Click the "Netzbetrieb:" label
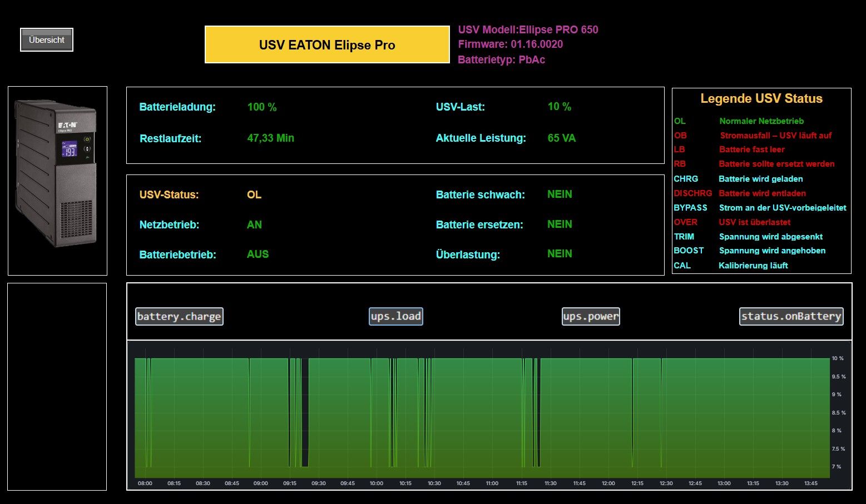Image resolution: width=866 pixels, height=504 pixels. (x=169, y=225)
